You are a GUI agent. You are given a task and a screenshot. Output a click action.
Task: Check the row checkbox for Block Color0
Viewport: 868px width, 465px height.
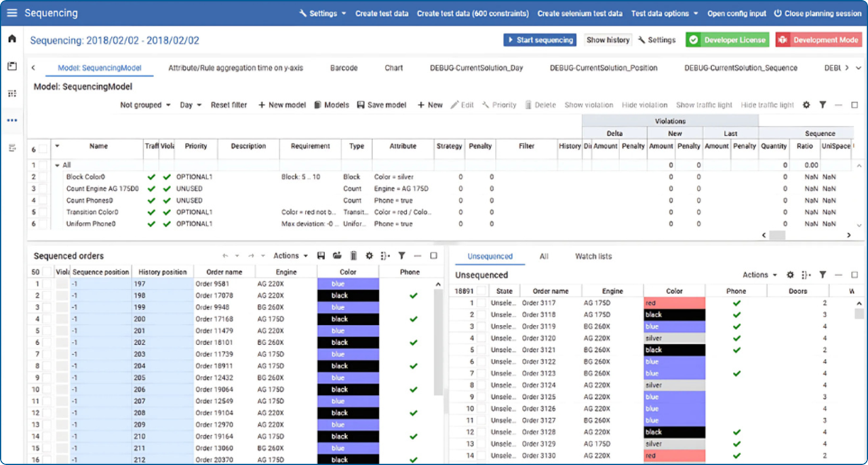pyautogui.click(x=43, y=177)
